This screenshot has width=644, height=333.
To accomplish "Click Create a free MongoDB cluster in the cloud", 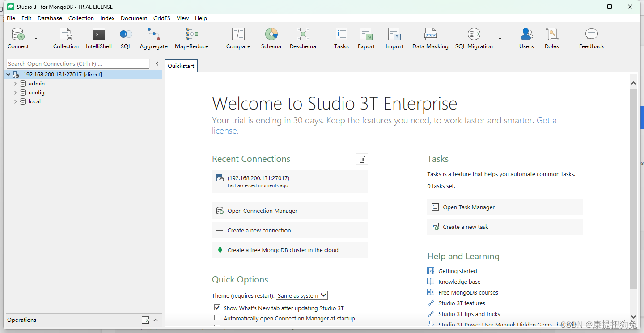I will coord(290,250).
